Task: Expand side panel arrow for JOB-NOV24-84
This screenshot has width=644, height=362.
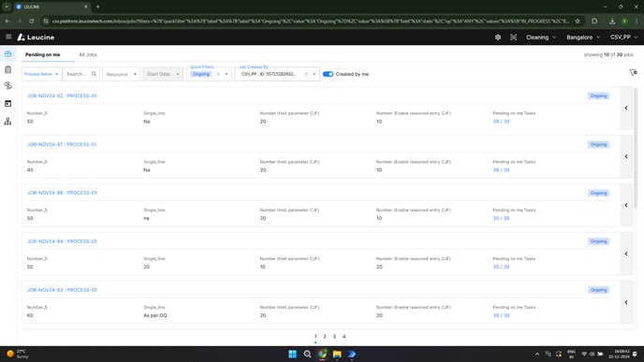Action: (x=626, y=253)
